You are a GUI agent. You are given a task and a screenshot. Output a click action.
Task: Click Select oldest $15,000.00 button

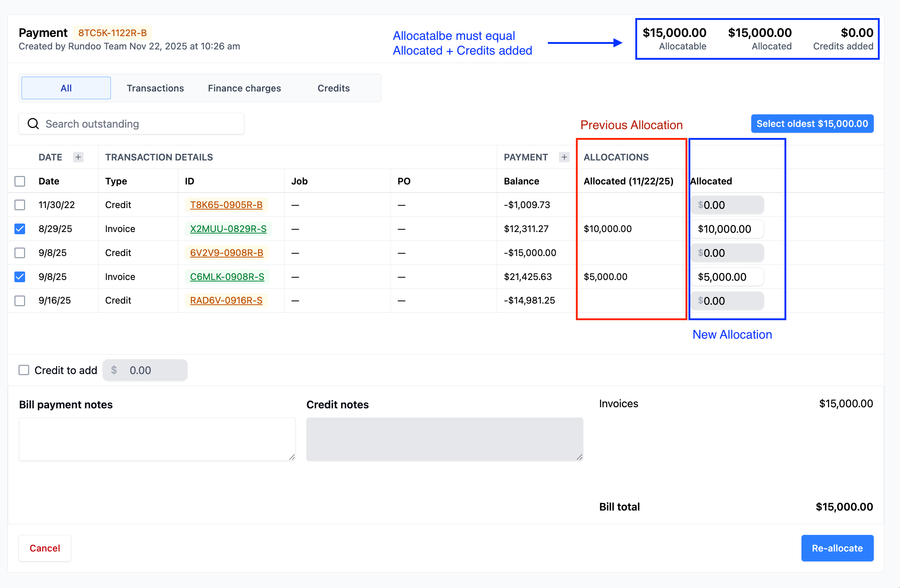[x=812, y=124]
